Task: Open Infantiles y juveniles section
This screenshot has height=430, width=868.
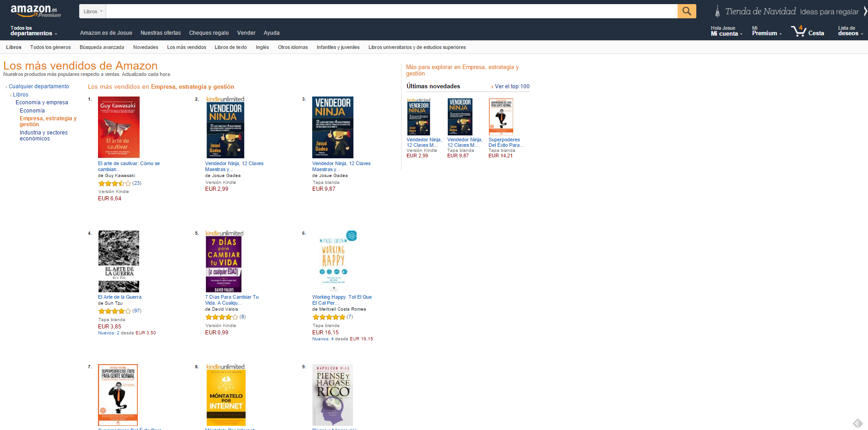Action: [338, 47]
